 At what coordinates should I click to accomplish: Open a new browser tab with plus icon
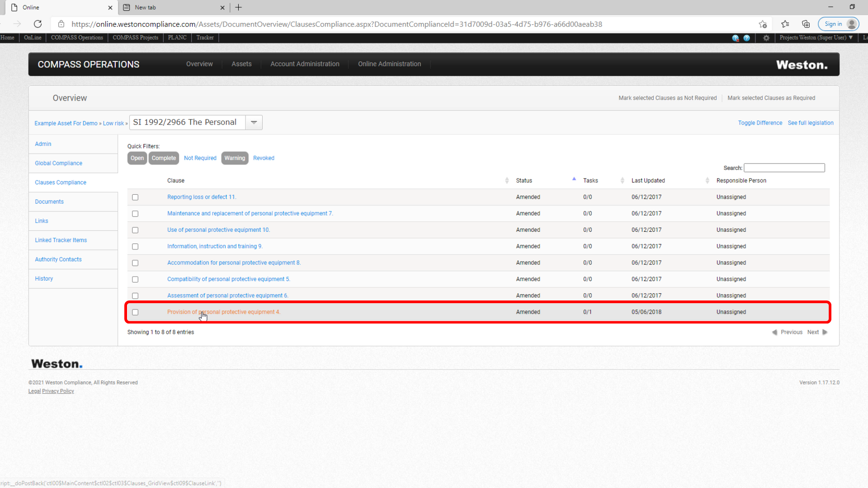pyautogui.click(x=239, y=7)
